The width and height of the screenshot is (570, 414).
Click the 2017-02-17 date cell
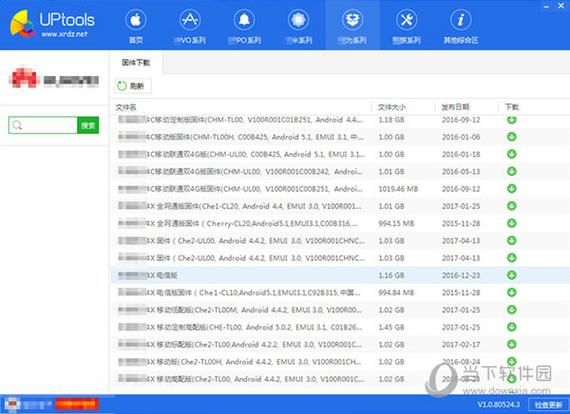pos(461,344)
